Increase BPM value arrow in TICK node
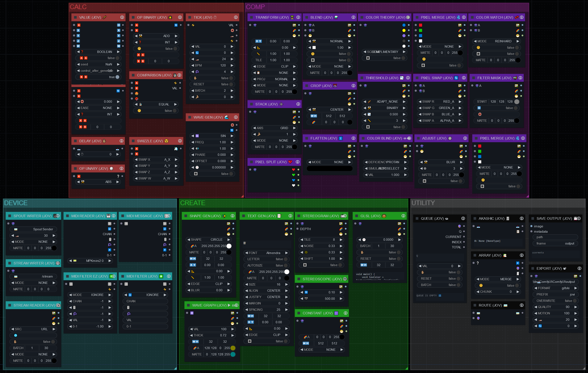This screenshot has width=588, height=373. coord(232,65)
